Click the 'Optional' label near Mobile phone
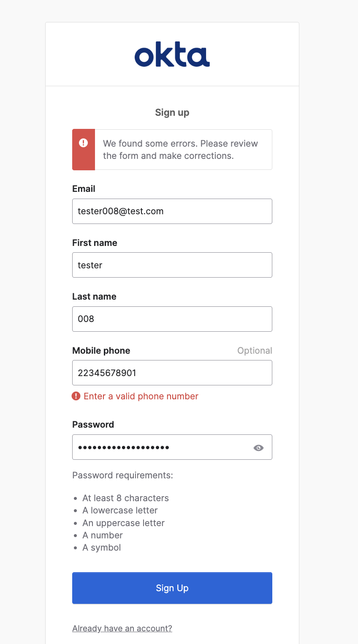Screen dimensions: 358x644 coord(255,350)
